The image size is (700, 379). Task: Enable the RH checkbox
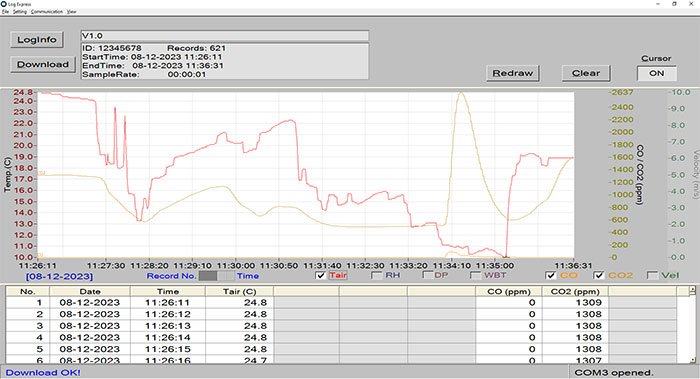click(376, 275)
